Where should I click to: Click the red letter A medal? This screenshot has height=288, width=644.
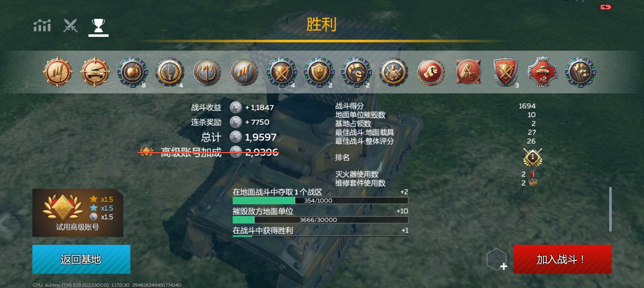coord(468,72)
